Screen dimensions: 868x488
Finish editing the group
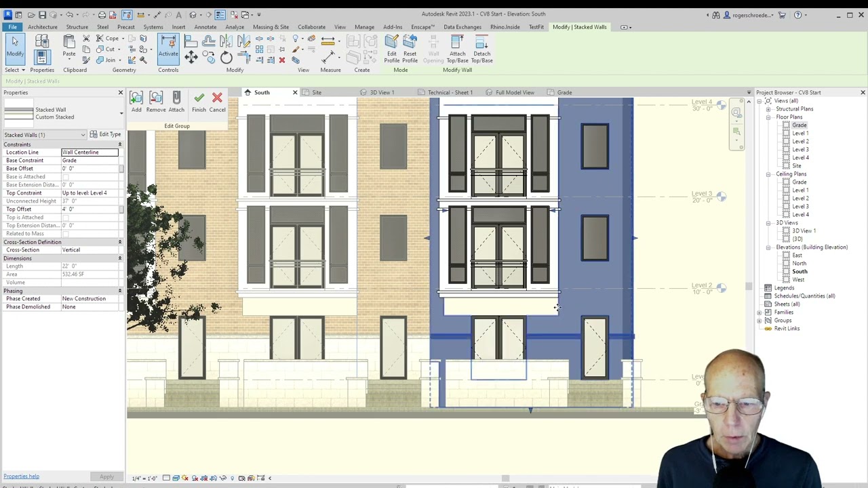point(199,102)
